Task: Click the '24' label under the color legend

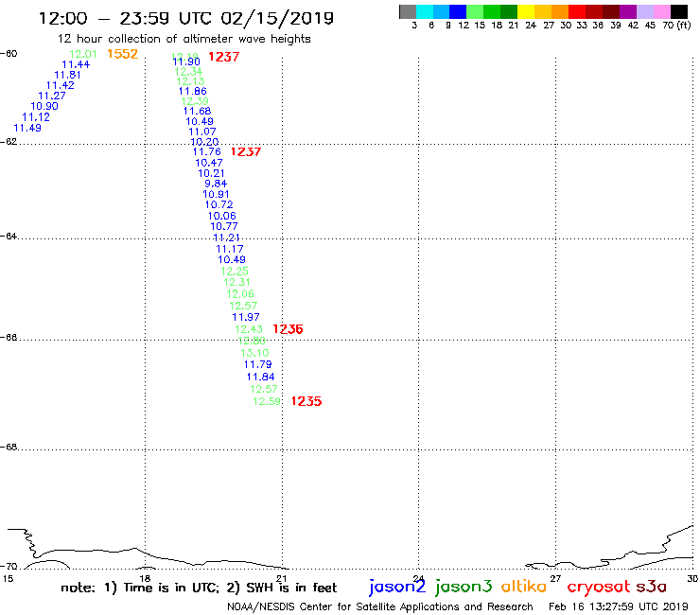Action: [531, 25]
